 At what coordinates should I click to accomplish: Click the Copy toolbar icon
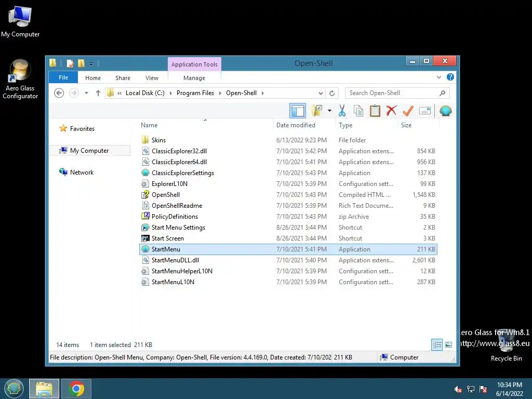(358, 111)
